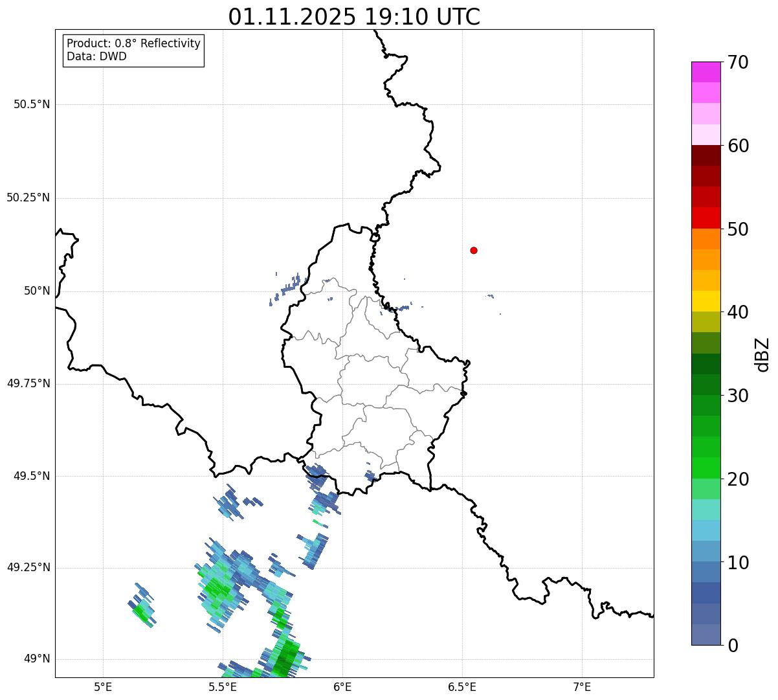
Task: Click the 50°N latitude label
Action: [37, 291]
